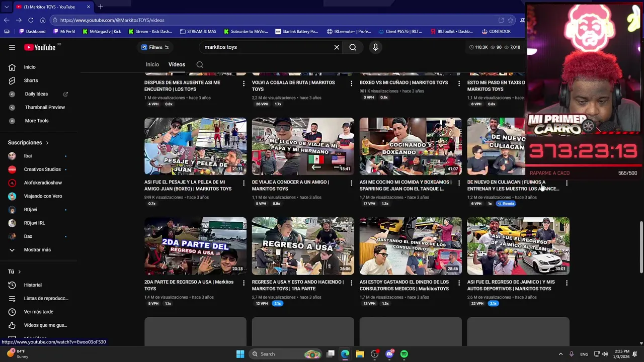The image size is (644, 362).
Task: Open options for DE VIAJE A CONOCER video
Action: [x=351, y=183]
